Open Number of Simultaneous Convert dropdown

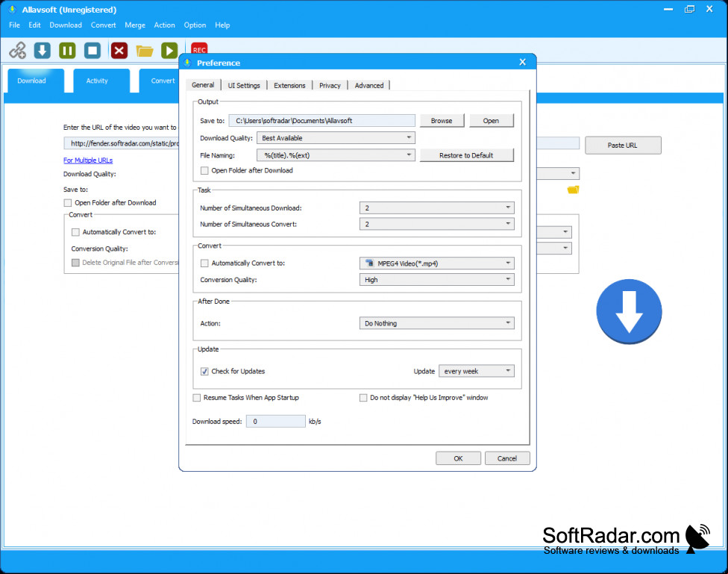click(437, 224)
